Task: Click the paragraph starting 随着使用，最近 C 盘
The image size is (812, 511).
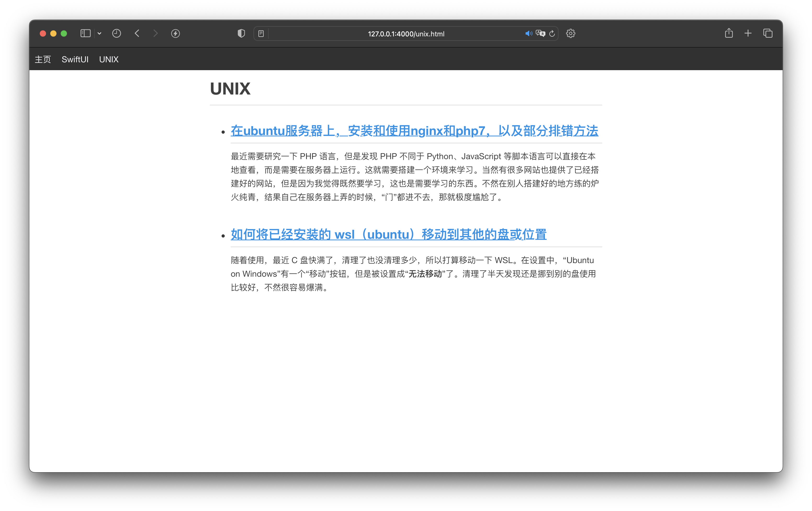Action: [x=413, y=274]
